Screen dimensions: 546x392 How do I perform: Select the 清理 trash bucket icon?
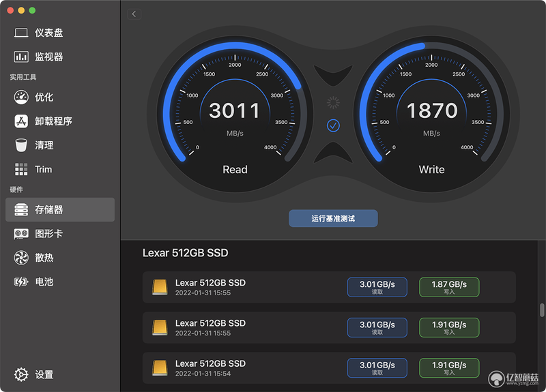(x=21, y=145)
